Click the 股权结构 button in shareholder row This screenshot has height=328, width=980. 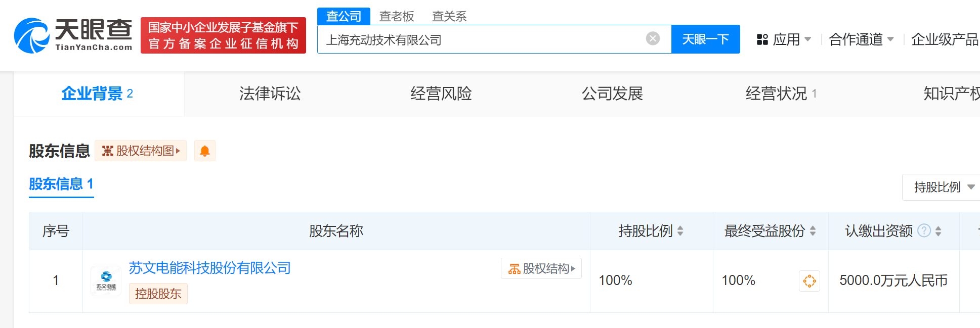click(541, 268)
